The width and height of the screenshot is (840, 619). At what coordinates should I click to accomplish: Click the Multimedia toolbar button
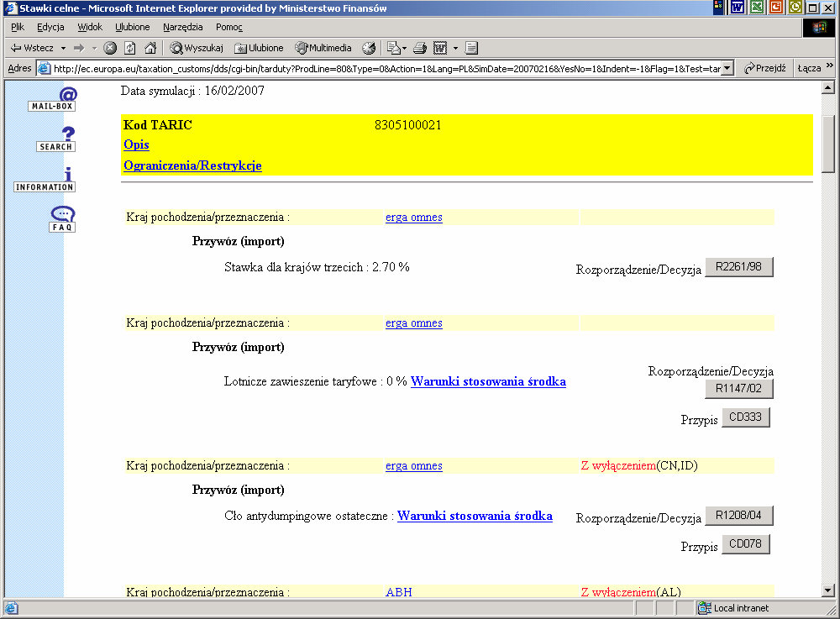tap(323, 48)
